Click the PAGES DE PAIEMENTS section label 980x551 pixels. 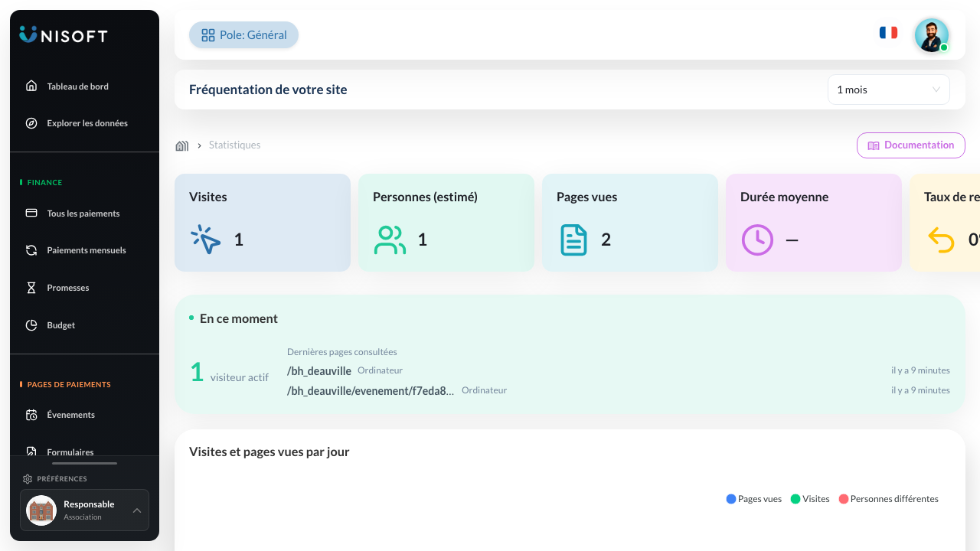click(x=69, y=385)
